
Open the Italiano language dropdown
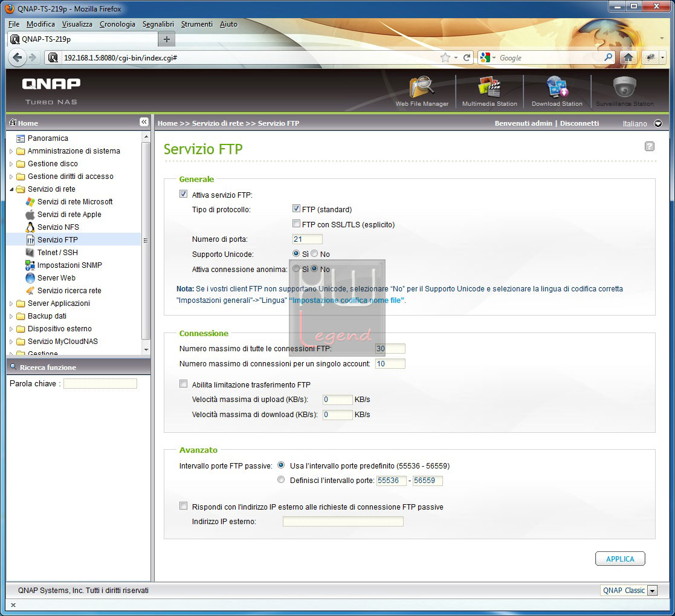point(658,124)
